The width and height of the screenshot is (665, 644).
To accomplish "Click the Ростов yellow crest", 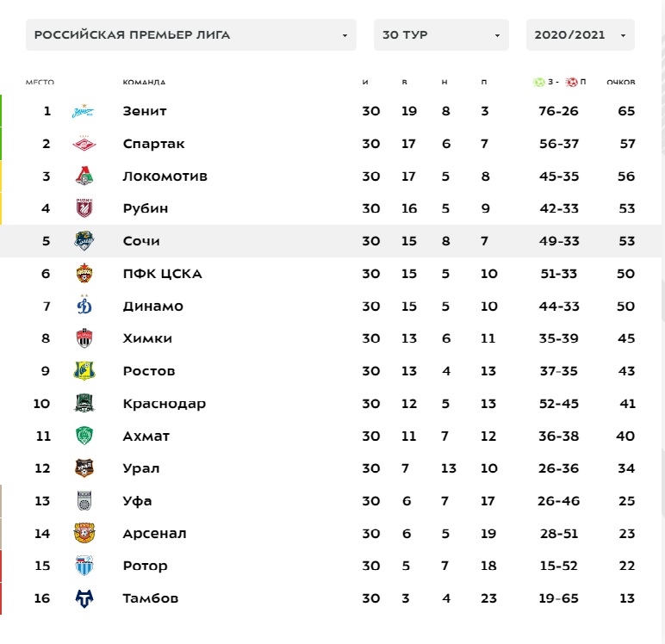I will [x=84, y=371].
